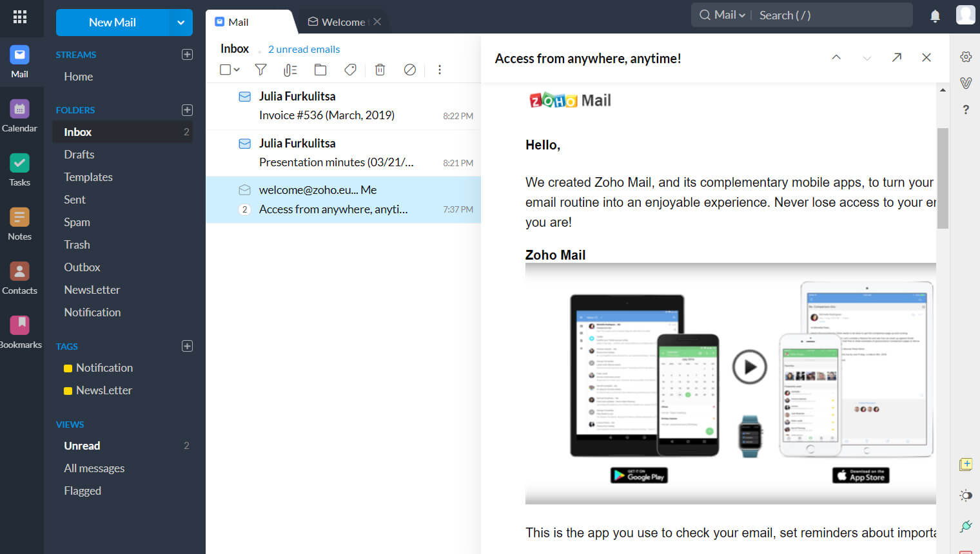Open the Bookmarks app
This screenshot has height=554, width=980.
[x=19, y=332]
